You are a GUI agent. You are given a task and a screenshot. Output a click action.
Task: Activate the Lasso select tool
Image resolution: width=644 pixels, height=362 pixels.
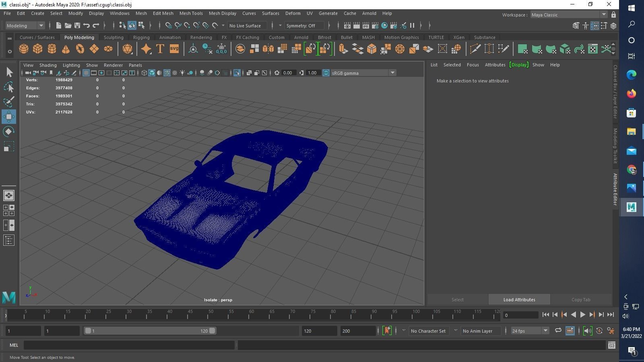[9, 87]
